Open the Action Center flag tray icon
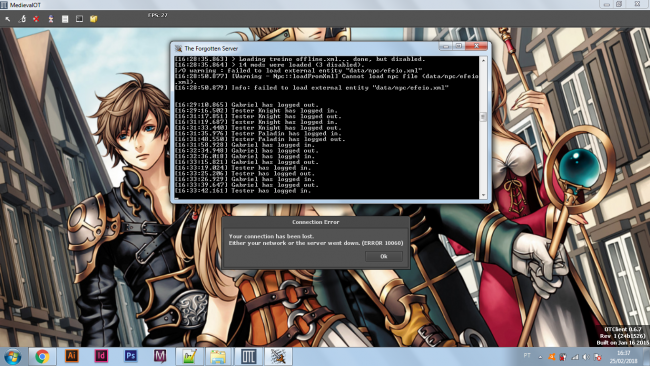 pyautogui.click(x=598, y=357)
